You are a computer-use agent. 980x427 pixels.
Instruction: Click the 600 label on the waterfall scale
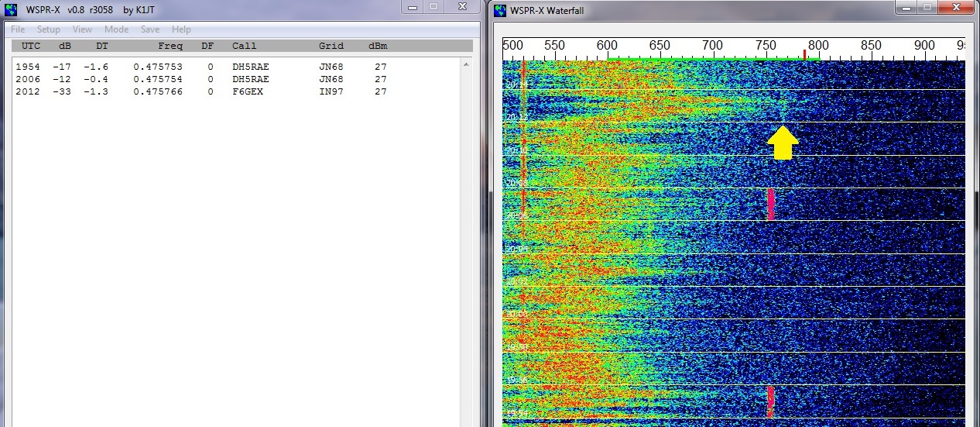point(607,45)
